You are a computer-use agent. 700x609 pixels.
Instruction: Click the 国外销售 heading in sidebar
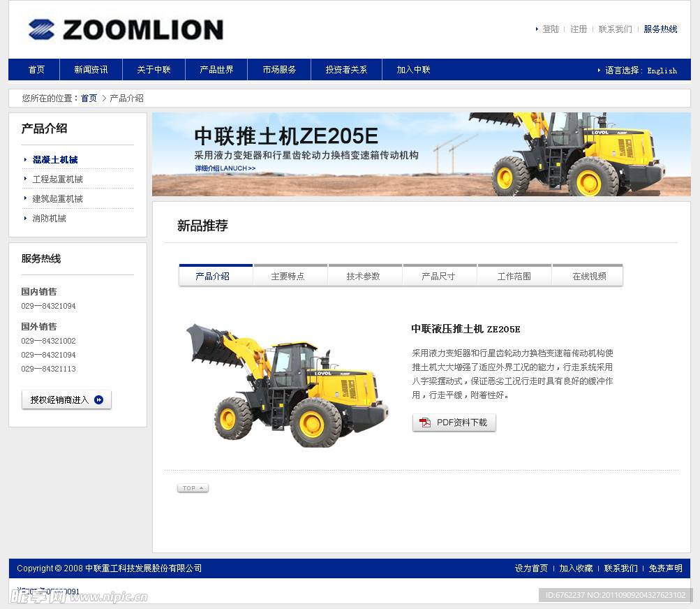coord(39,327)
